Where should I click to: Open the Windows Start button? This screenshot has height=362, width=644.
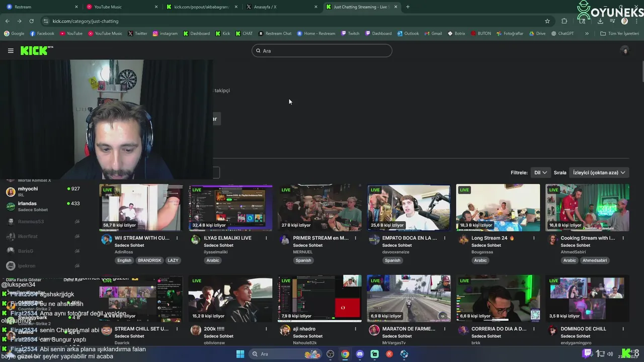(x=240, y=354)
